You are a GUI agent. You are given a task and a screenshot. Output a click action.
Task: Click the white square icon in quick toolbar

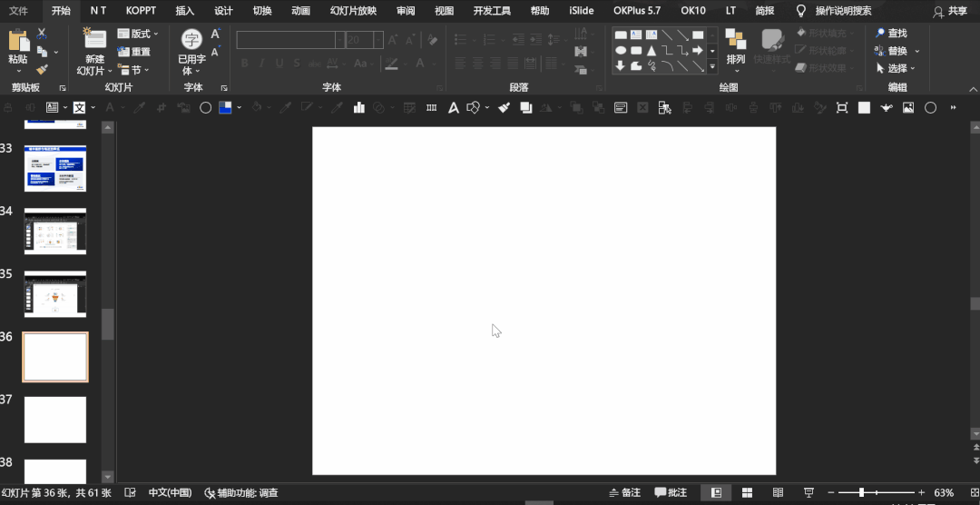click(x=864, y=108)
